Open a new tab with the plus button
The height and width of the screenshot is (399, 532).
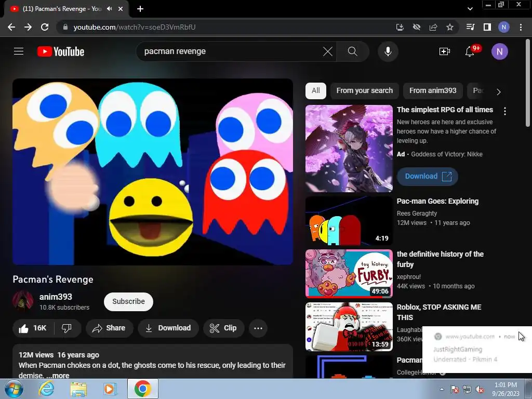pos(140,9)
